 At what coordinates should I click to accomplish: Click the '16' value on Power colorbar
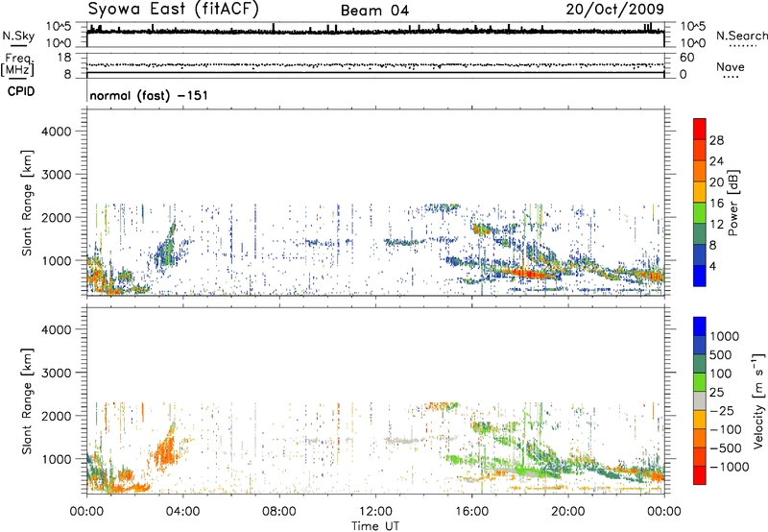[x=716, y=204]
